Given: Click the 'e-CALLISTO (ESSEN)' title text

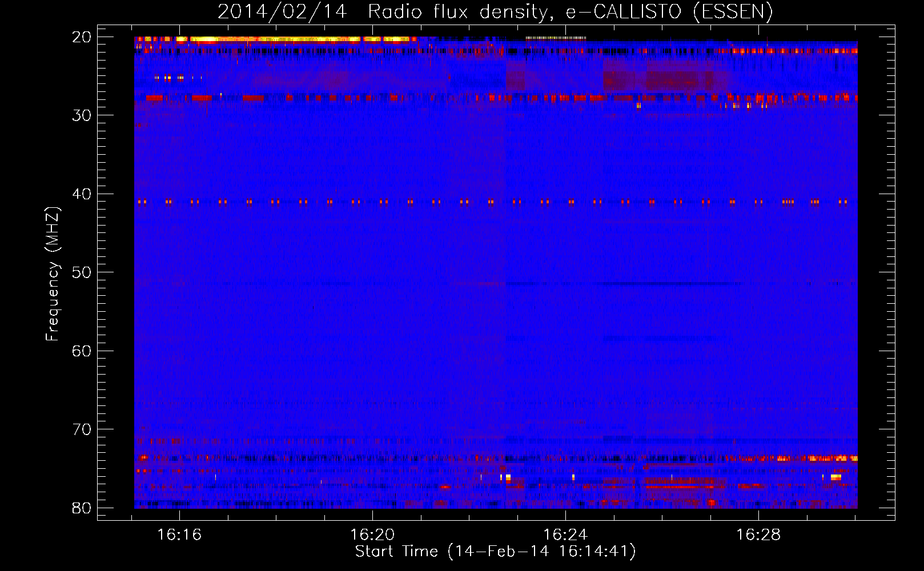Looking at the screenshot, I should click(669, 11).
